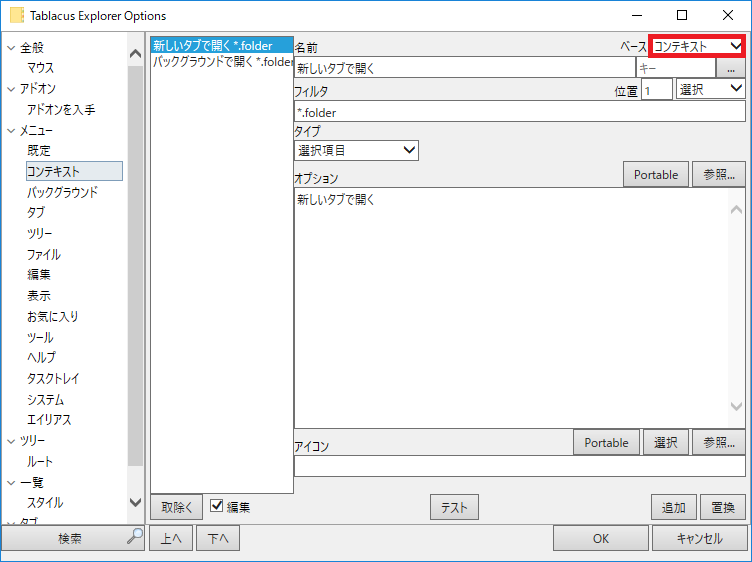Click the search magnifier icon
The image size is (752, 562).
[x=135, y=536]
